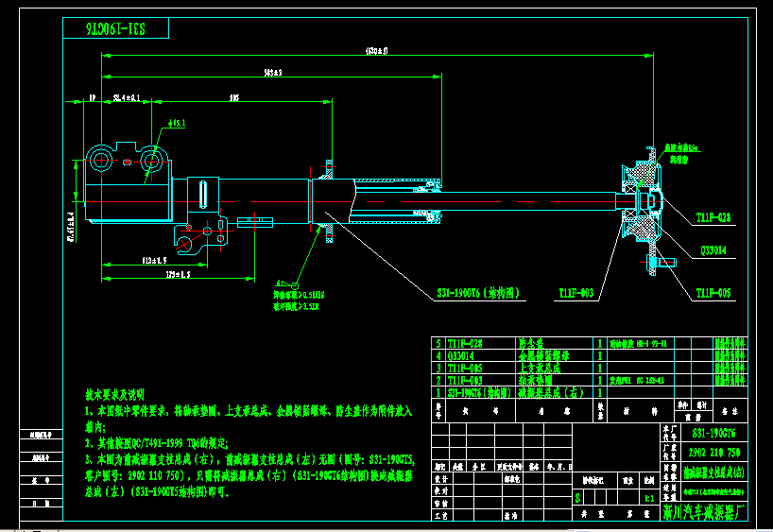Pick the T11F-005 leader callout label
The image size is (773, 532).
713,293
